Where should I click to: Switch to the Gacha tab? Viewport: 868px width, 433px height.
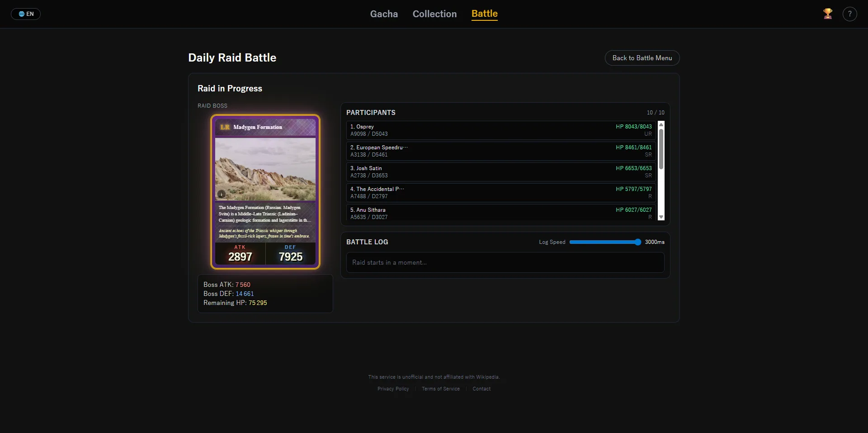coord(384,14)
